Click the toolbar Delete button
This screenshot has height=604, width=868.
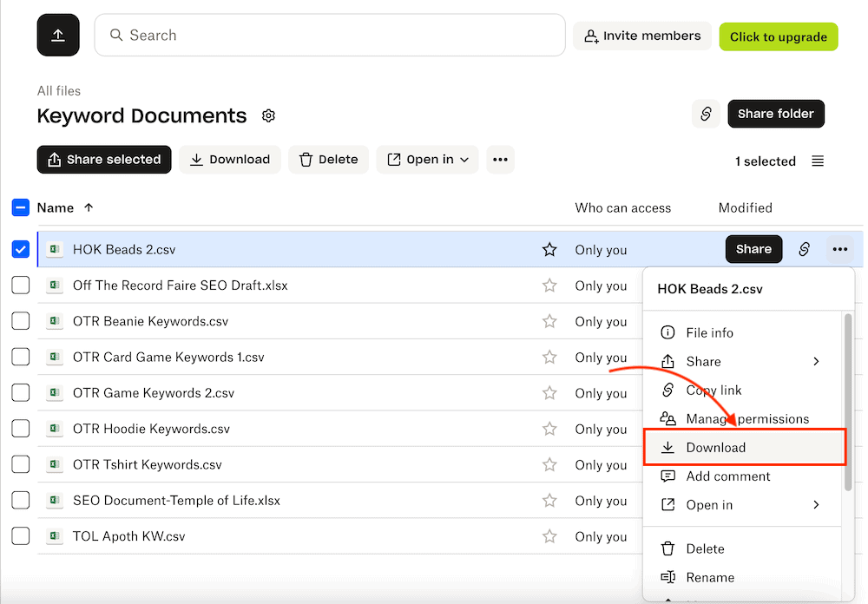[328, 160]
